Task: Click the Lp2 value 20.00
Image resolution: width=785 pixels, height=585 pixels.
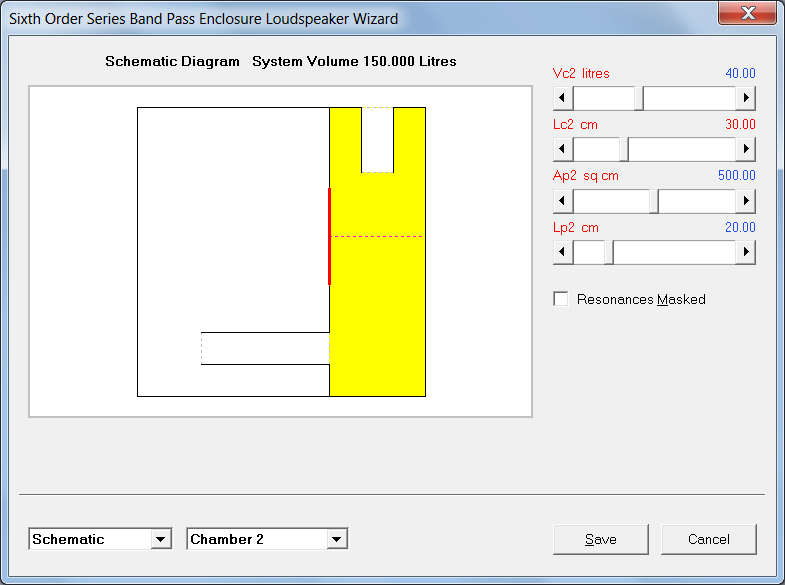Action: click(740, 227)
